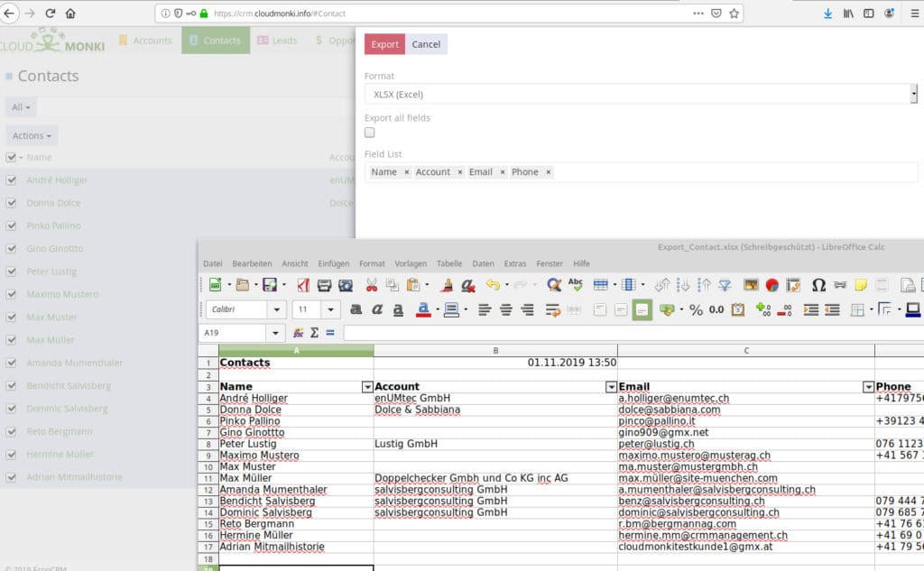Uncheck the André Holliger contact checkbox
Image resolution: width=924 pixels, height=571 pixels.
click(x=11, y=180)
